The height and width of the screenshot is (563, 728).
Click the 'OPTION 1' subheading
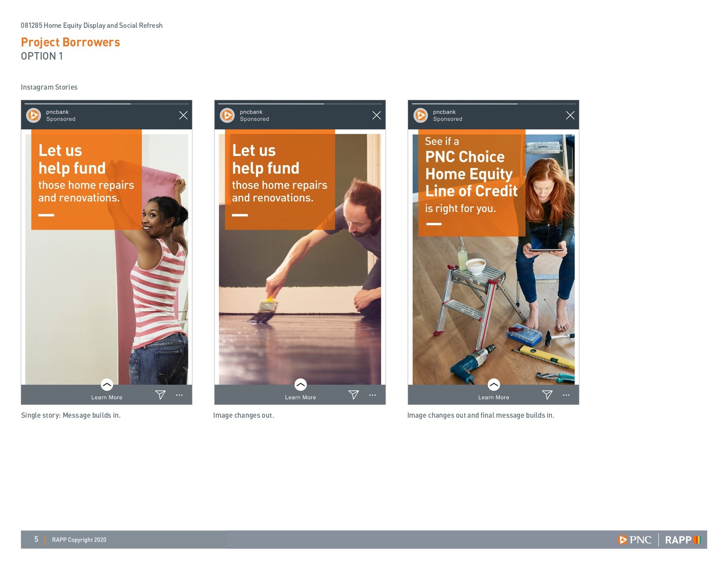(x=42, y=56)
